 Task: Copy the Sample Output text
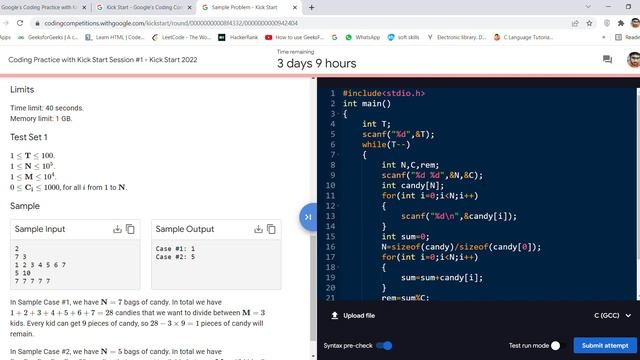[x=271, y=229]
